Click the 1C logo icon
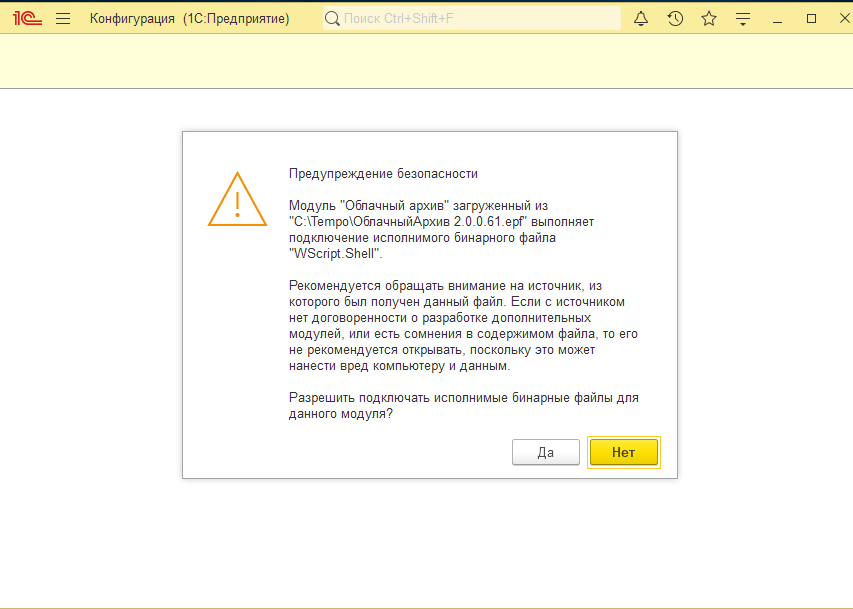This screenshot has height=609, width=853. coord(27,19)
